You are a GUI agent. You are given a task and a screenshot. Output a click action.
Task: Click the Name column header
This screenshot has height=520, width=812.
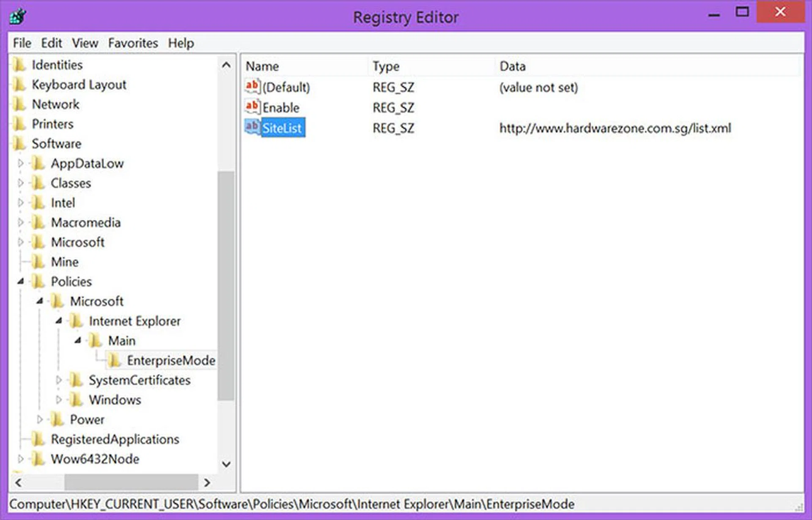click(262, 66)
